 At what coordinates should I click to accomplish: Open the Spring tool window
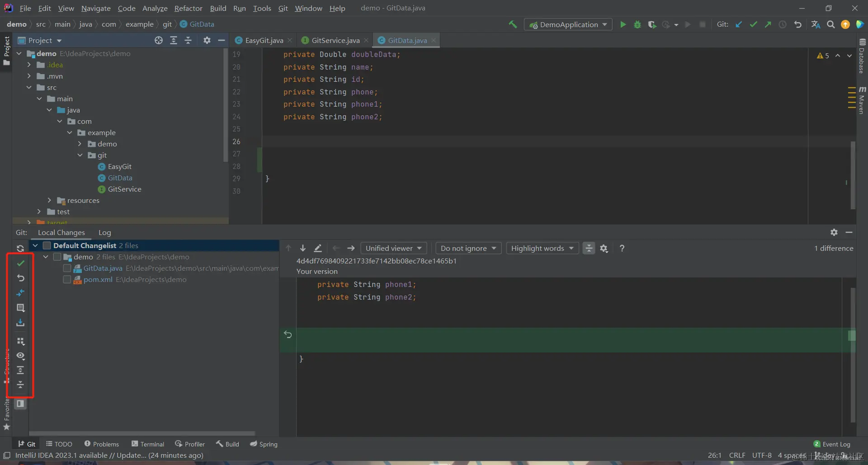(x=264, y=444)
